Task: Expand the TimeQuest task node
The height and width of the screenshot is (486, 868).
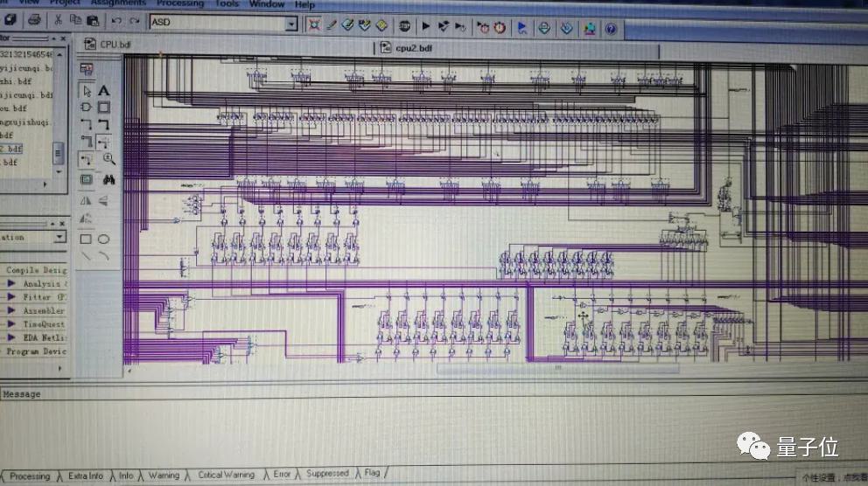Action: [11, 324]
